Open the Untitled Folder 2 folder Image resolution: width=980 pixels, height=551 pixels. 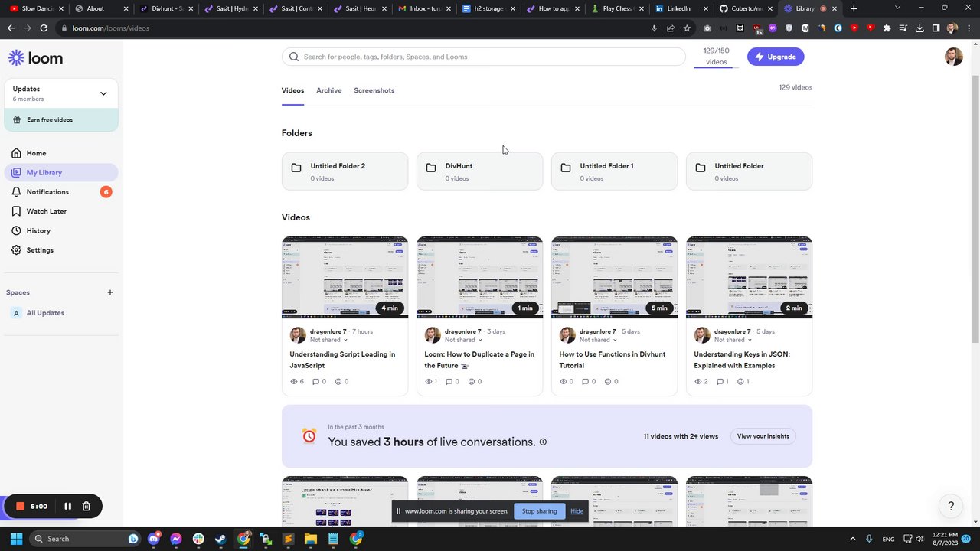(345, 171)
